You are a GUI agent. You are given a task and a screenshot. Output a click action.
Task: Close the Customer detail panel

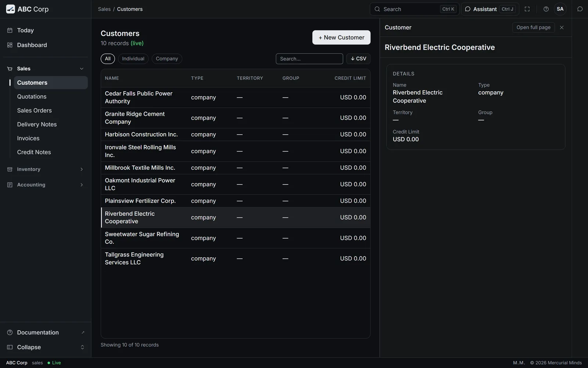(562, 28)
